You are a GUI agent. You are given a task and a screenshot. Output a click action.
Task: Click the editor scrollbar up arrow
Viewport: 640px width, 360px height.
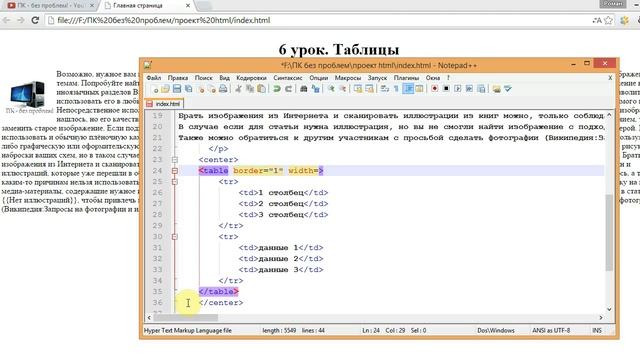coord(609,115)
